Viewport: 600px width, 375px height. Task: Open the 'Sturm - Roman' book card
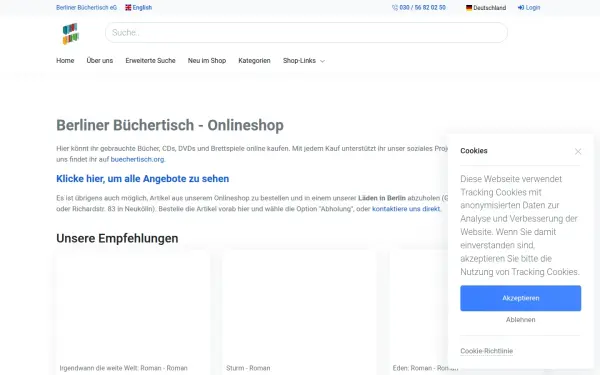(299, 313)
